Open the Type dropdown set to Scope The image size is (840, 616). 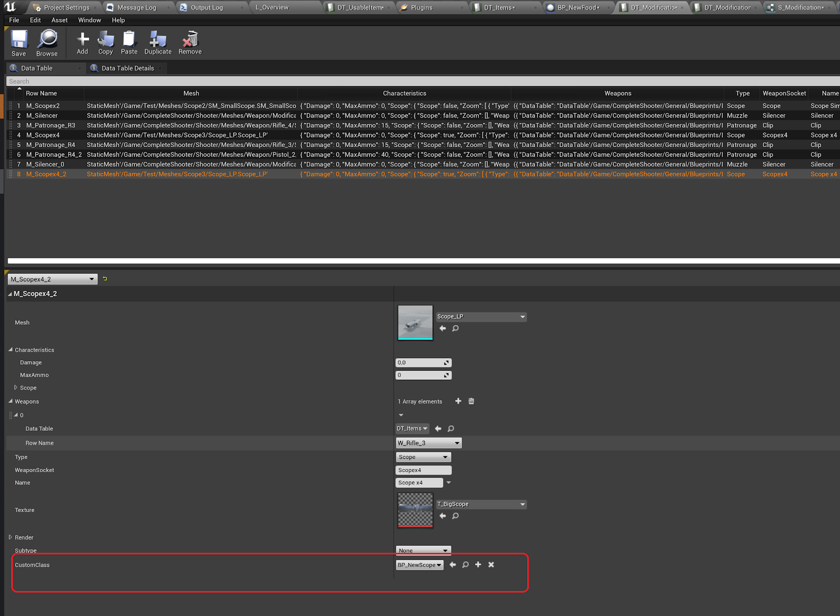pos(423,457)
